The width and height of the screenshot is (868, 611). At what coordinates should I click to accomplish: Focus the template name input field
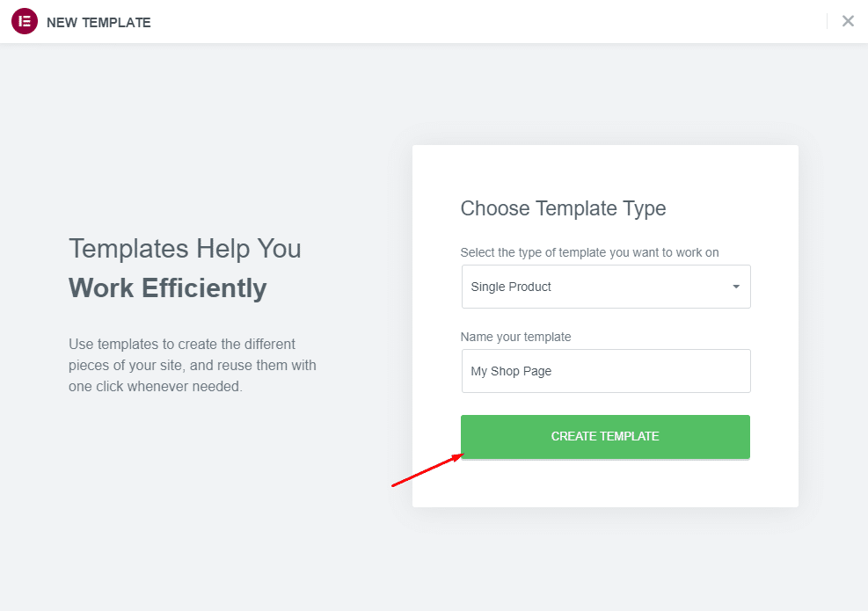coord(606,371)
